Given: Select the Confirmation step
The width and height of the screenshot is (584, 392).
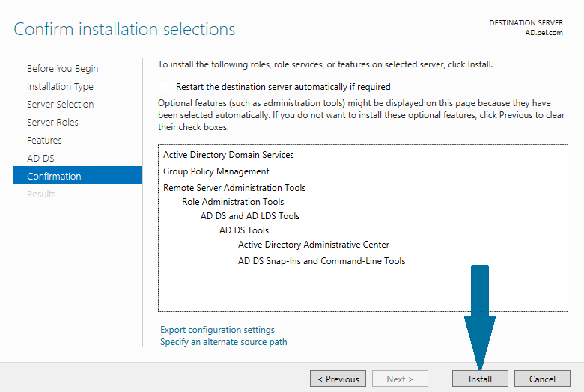Looking at the screenshot, I should tap(77, 175).
